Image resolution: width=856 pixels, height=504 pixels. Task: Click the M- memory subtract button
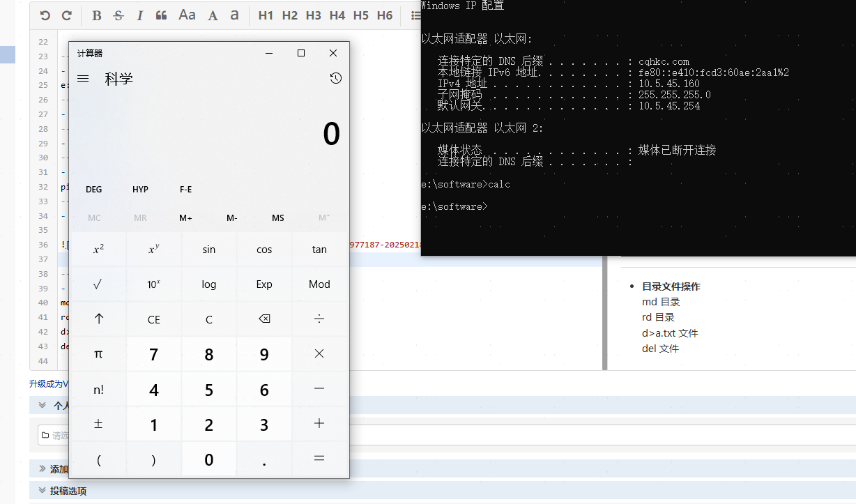click(232, 218)
